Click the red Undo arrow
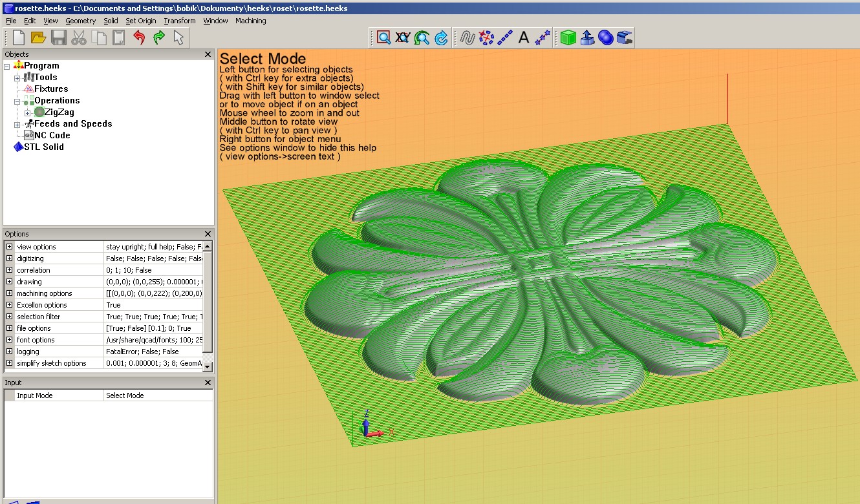Viewport: 860px width, 504px height. [x=139, y=38]
